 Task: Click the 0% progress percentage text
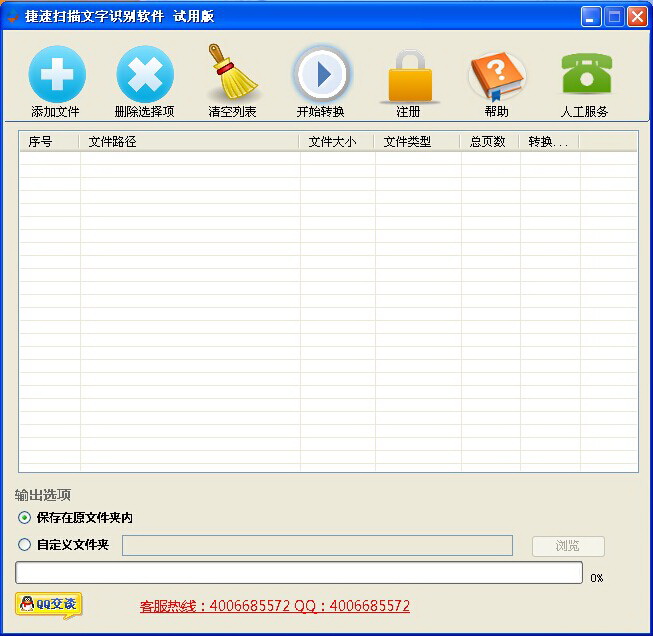[596, 578]
